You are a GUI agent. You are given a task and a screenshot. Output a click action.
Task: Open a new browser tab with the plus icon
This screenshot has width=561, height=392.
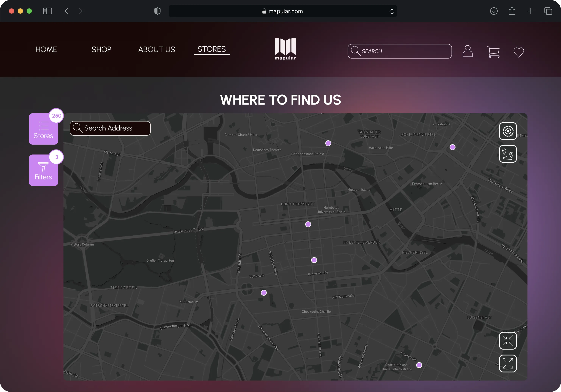pos(530,11)
